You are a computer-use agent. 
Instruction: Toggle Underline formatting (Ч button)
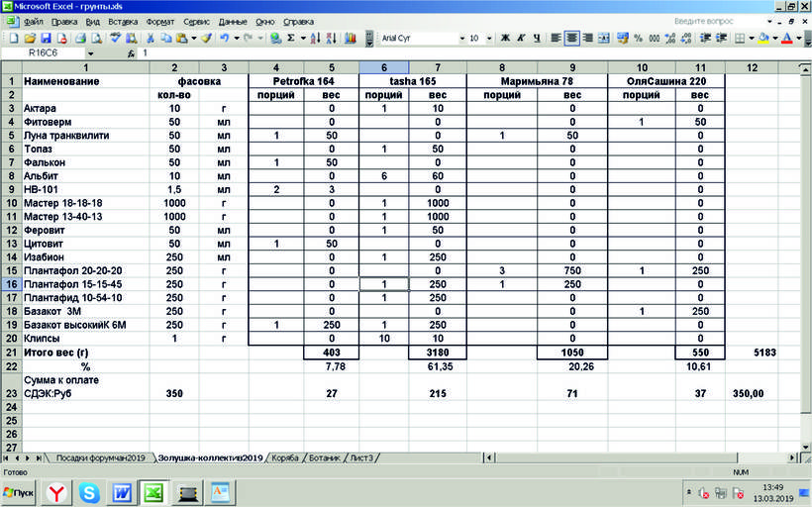point(537,38)
